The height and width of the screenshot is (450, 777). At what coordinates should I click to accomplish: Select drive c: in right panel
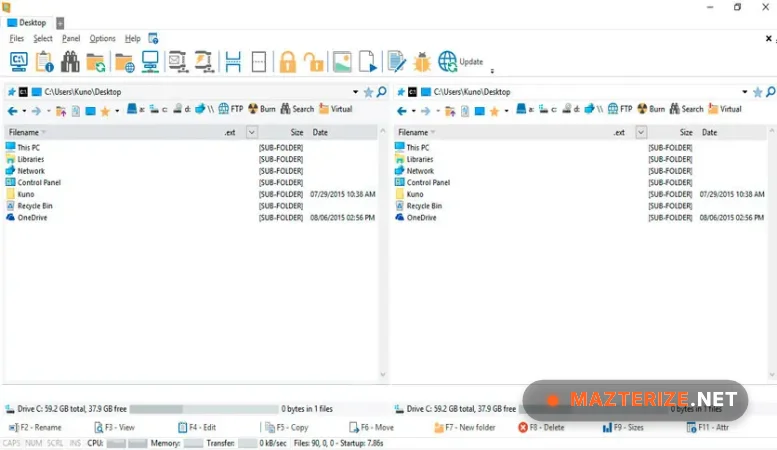click(x=548, y=109)
